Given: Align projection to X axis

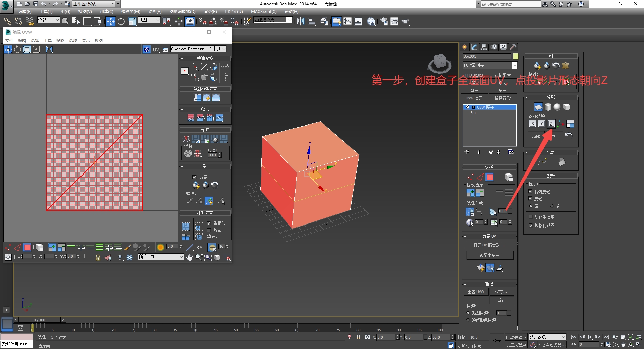Looking at the screenshot, I should pyautogui.click(x=532, y=124).
